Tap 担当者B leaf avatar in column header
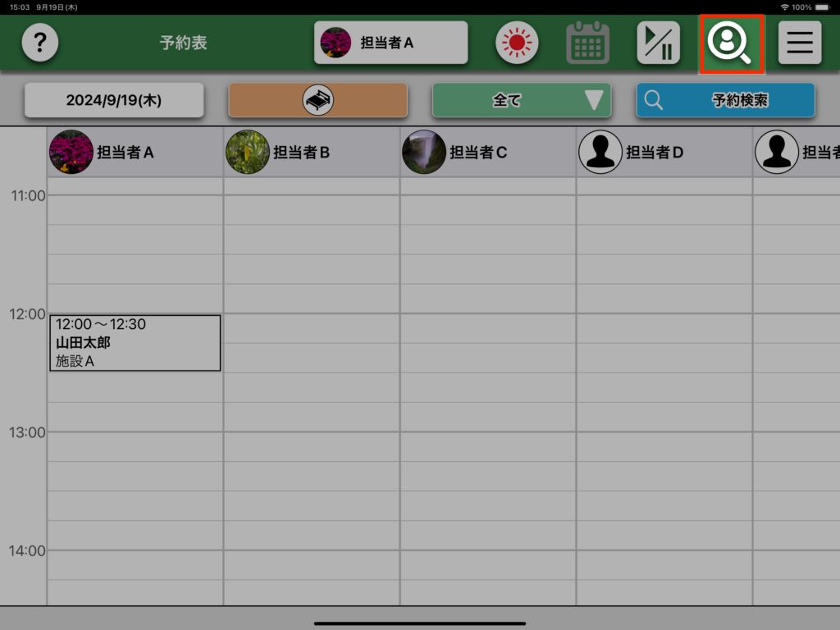This screenshot has width=840, height=630. pyautogui.click(x=247, y=152)
